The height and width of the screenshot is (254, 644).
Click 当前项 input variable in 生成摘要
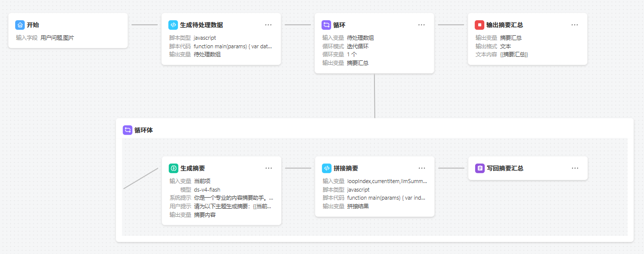[x=202, y=181]
